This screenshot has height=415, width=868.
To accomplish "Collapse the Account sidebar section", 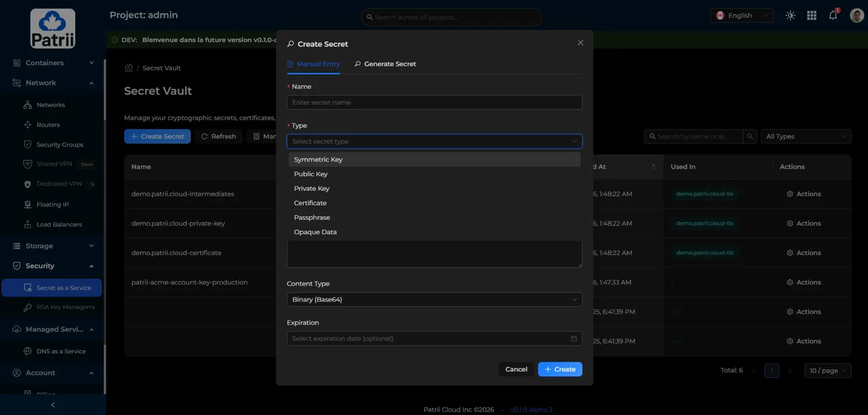I will (x=53, y=372).
